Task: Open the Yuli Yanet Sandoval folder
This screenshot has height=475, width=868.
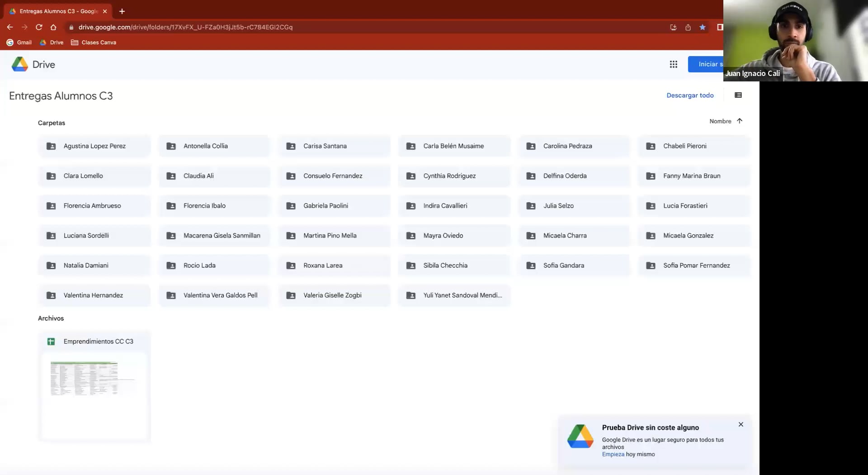Action: point(454,295)
